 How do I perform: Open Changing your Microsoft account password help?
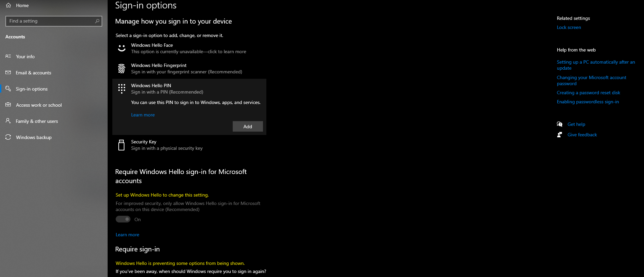coord(592,80)
